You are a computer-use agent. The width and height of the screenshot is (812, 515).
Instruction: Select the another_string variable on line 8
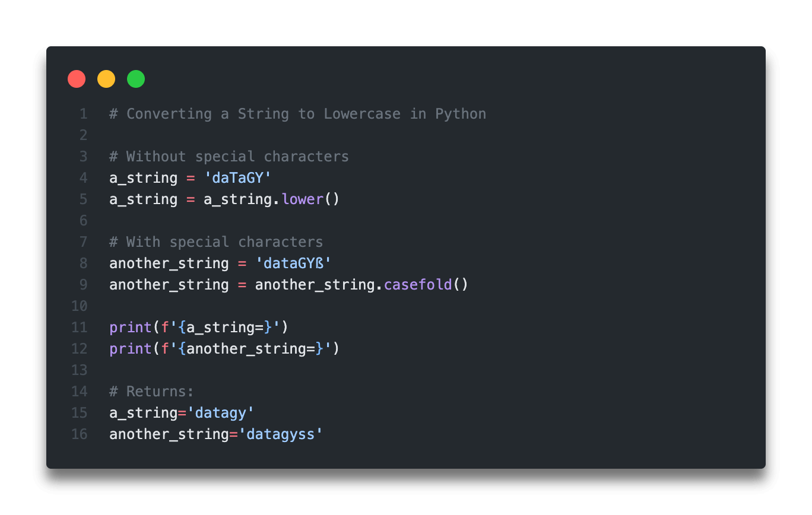168,263
